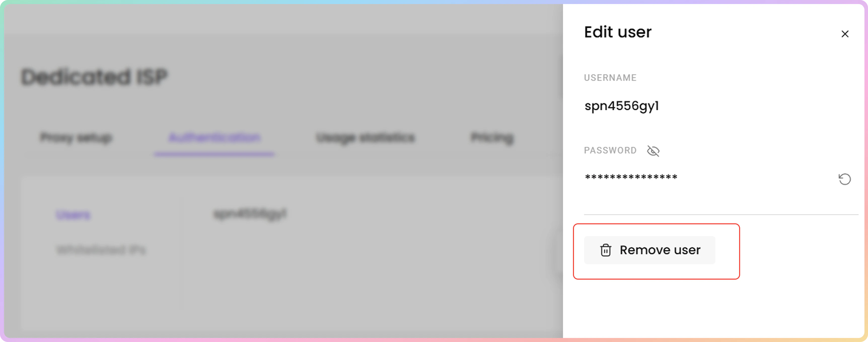Select Users in the left sidebar
The height and width of the screenshot is (342, 868).
click(x=73, y=215)
